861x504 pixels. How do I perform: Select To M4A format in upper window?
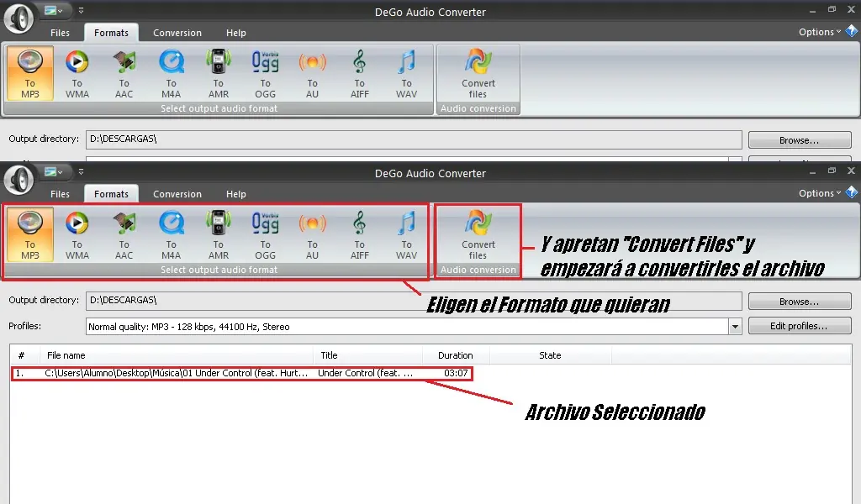click(x=172, y=73)
